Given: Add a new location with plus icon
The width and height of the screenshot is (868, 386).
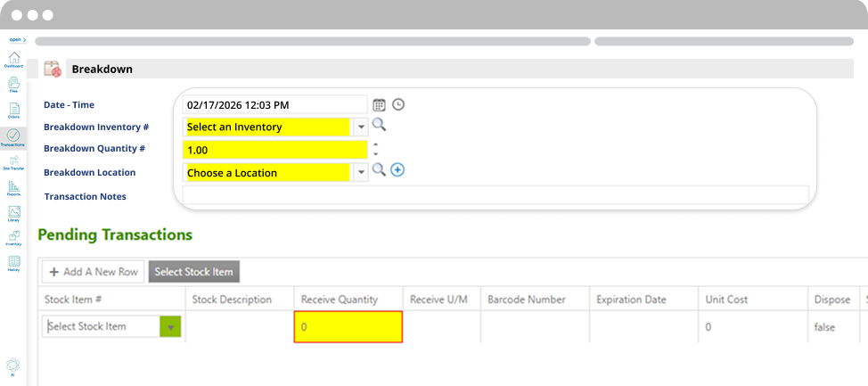Looking at the screenshot, I should pyautogui.click(x=397, y=170).
